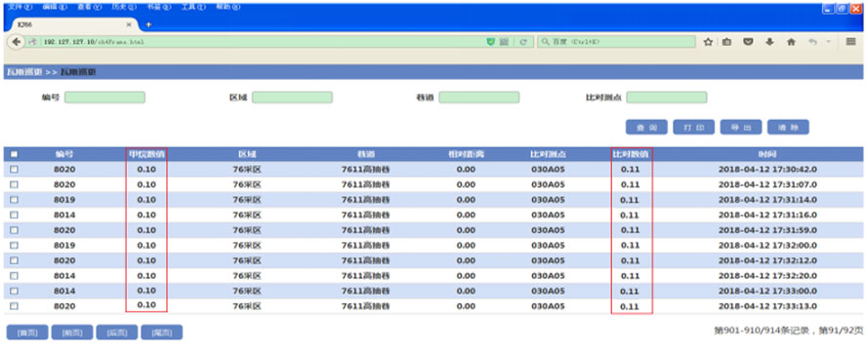The width and height of the screenshot is (868, 354).
Task: Check the row timed 17:30:42.0
Action: 14,170
